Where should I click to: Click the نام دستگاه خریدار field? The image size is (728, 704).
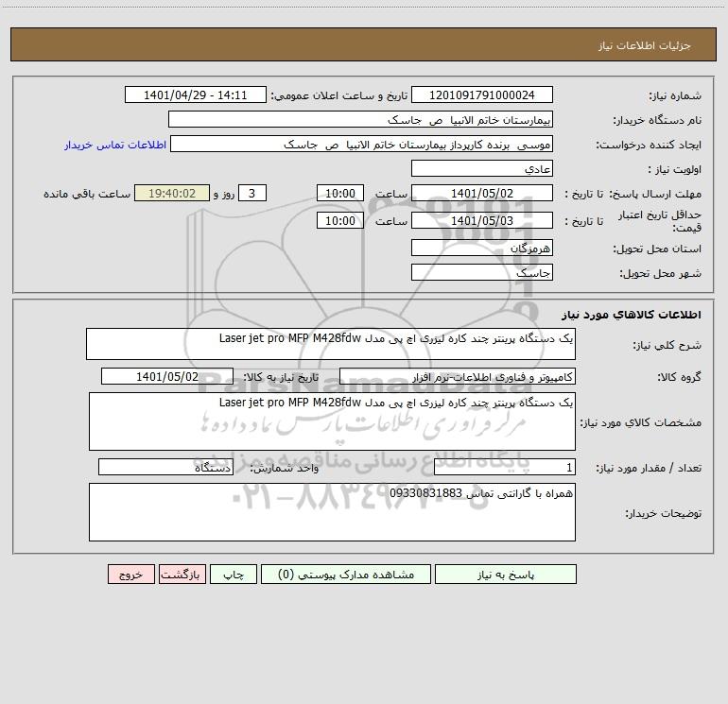tap(360, 119)
